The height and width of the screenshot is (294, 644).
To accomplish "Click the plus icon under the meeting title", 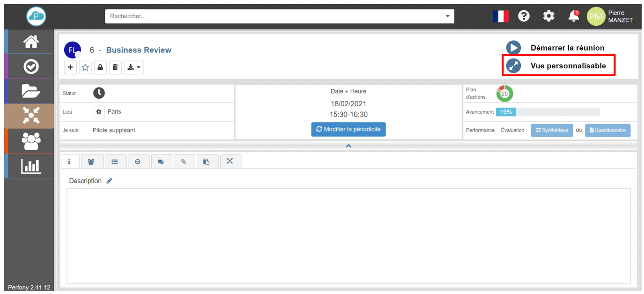I will click(70, 67).
